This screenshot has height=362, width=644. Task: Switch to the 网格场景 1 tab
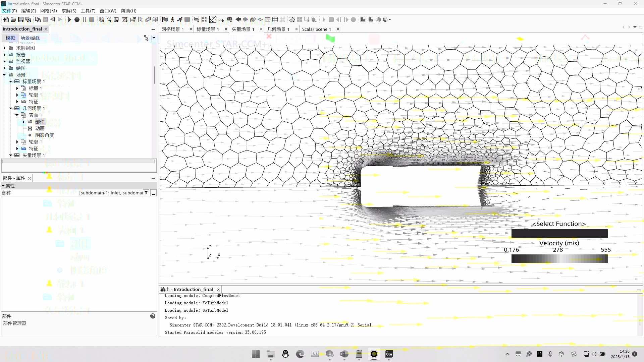[172, 29]
